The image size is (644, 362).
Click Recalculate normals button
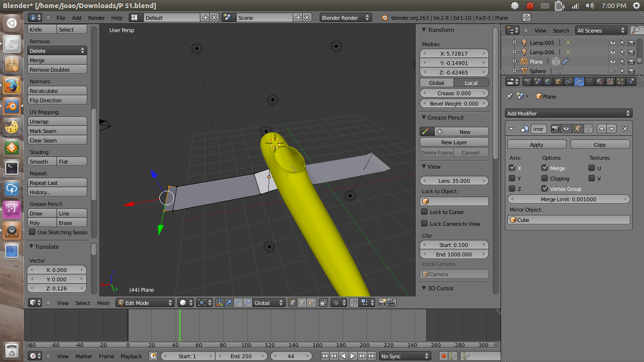(x=57, y=90)
